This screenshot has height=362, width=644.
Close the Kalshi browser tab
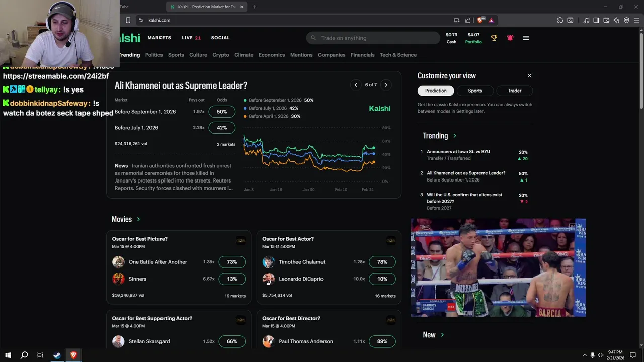pyautogui.click(x=242, y=7)
